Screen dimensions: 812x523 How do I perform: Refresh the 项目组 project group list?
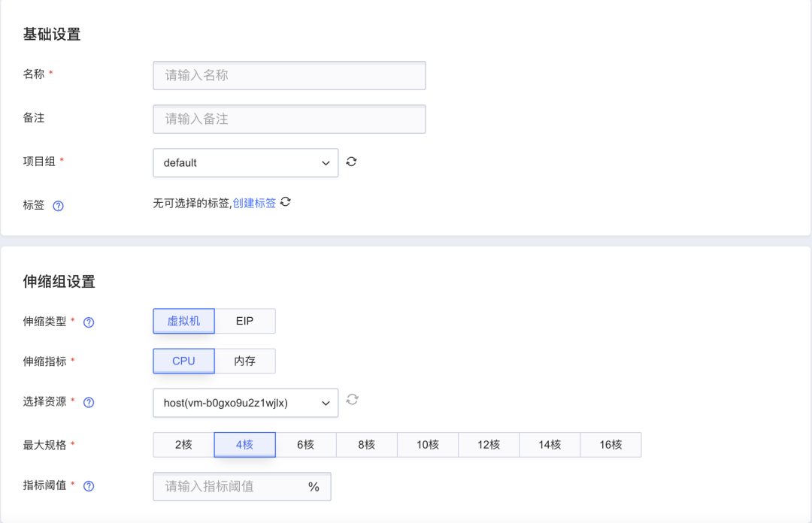pos(351,162)
